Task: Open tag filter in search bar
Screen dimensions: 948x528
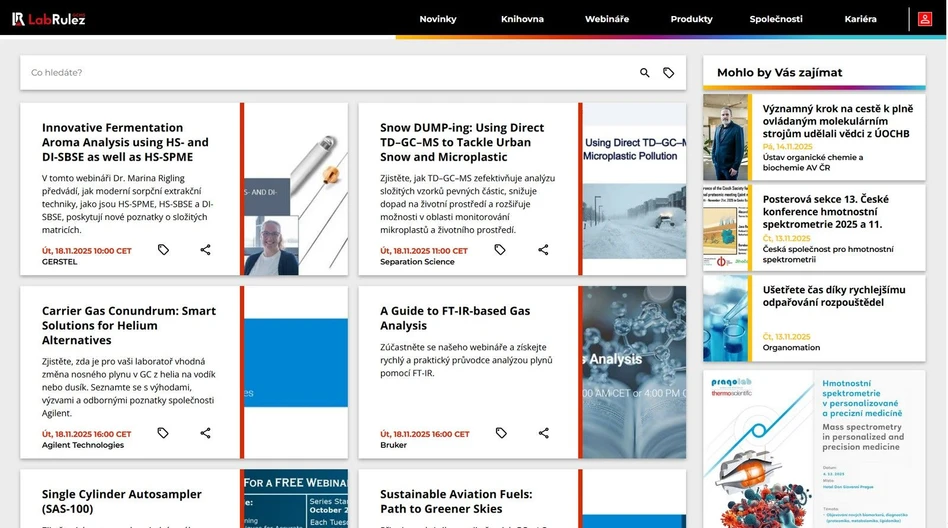Action: point(669,73)
